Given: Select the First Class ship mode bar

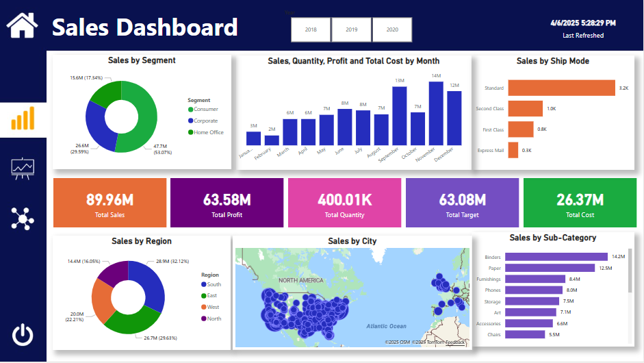Looking at the screenshot, I should [x=521, y=129].
